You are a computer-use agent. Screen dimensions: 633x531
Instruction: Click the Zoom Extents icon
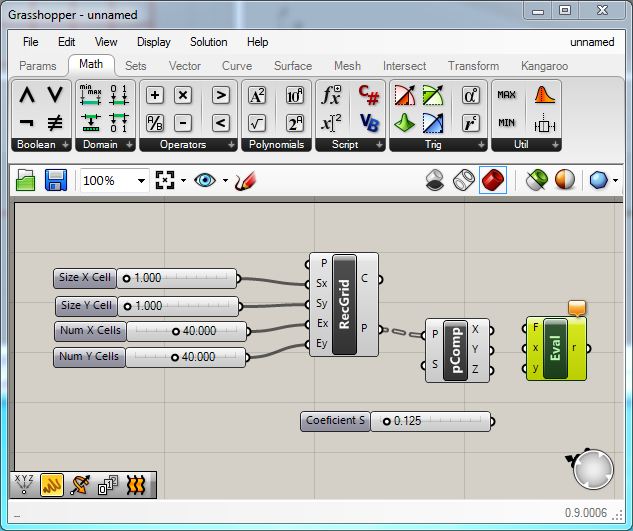pos(165,180)
